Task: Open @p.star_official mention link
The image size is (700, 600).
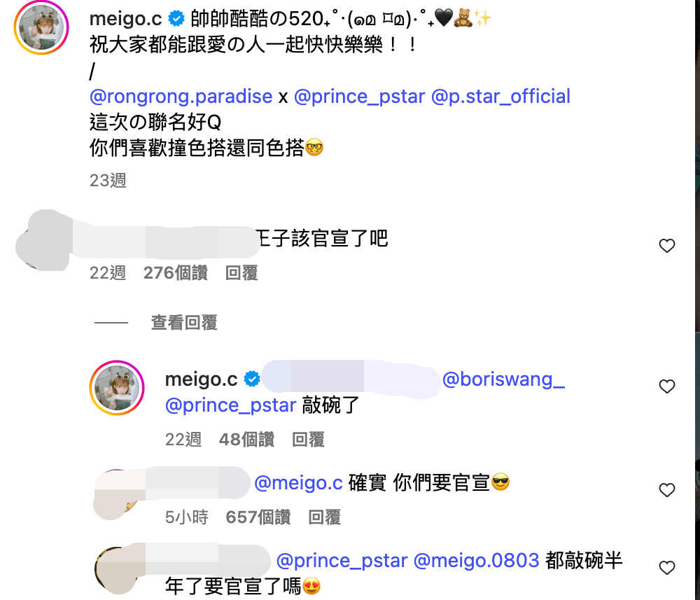Action: [500, 97]
